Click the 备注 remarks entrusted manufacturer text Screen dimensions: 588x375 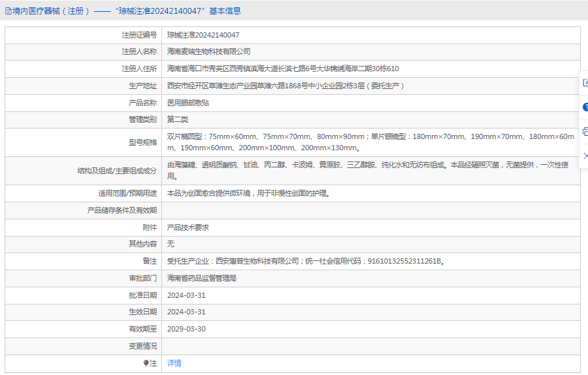coord(306,261)
